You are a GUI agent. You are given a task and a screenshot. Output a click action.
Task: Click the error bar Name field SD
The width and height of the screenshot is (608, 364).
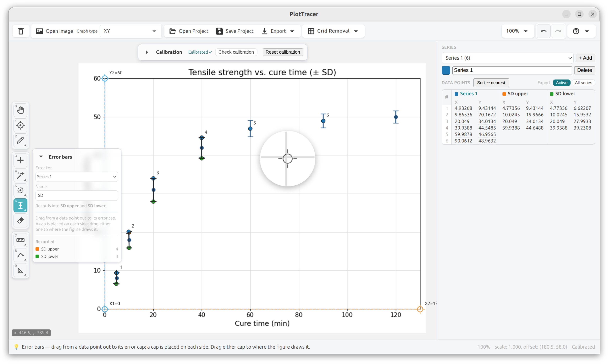coord(77,195)
